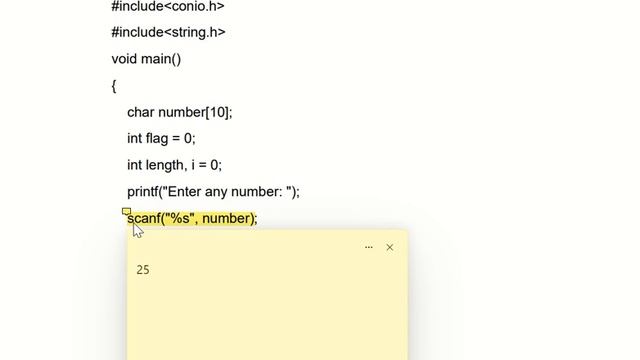Click the opening curly brace line
The height and width of the screenshot is (360, 640).
(114, 86)
